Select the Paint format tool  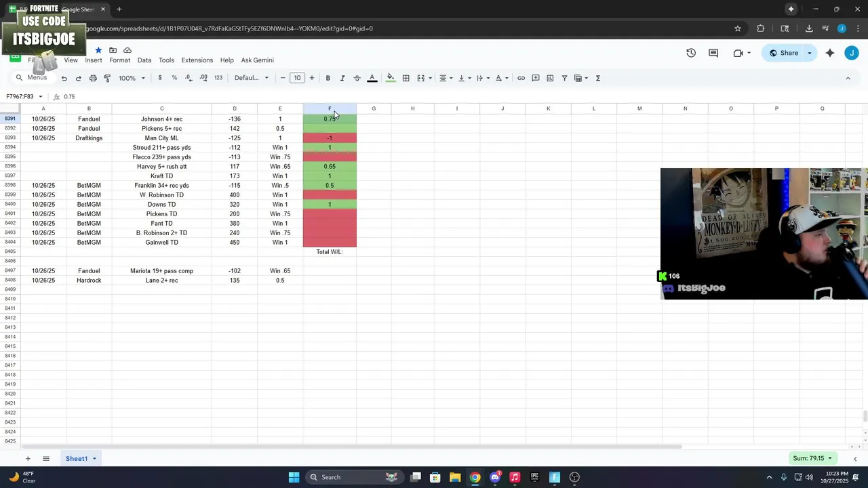point(107,78)
